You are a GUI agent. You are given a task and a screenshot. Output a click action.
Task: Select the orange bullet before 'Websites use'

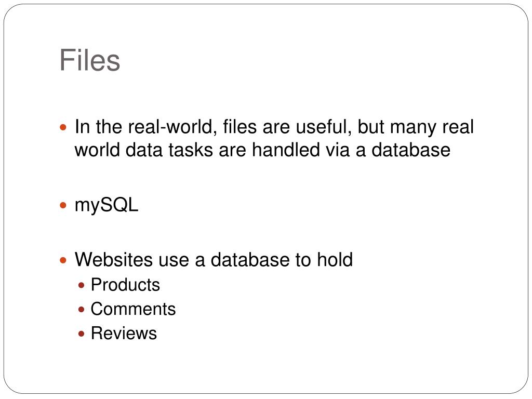(x=63, y=261)
